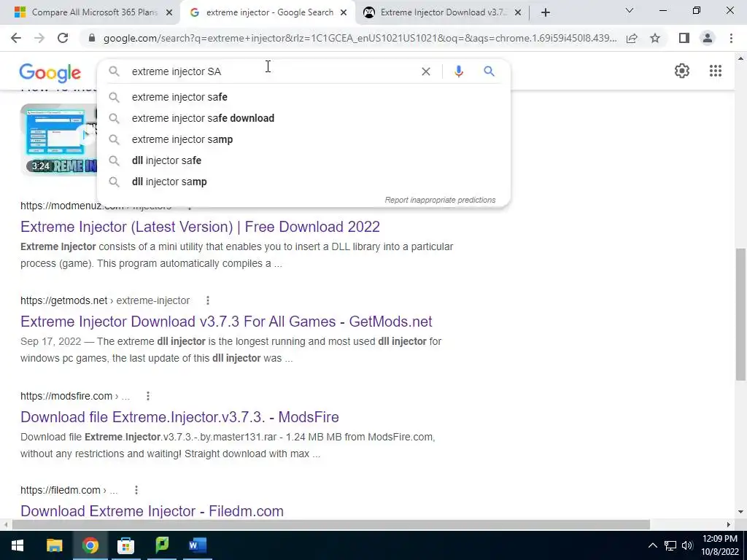Go to Google home via logo
Image resolution: width=747 pixels, height=560 pixels.
50,72
